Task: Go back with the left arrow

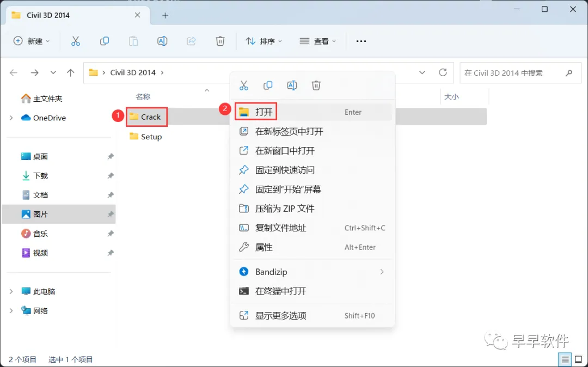Action: 14,73
